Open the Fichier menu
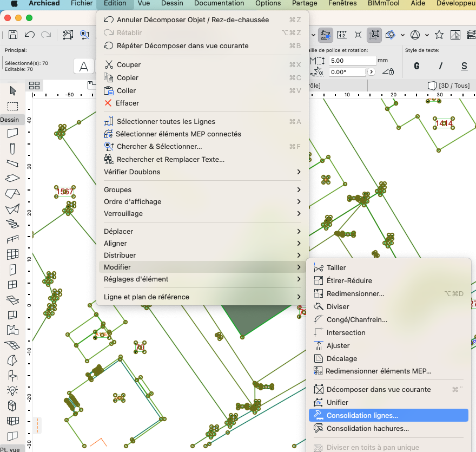This screenshot has width=476, height=452. 82,3
